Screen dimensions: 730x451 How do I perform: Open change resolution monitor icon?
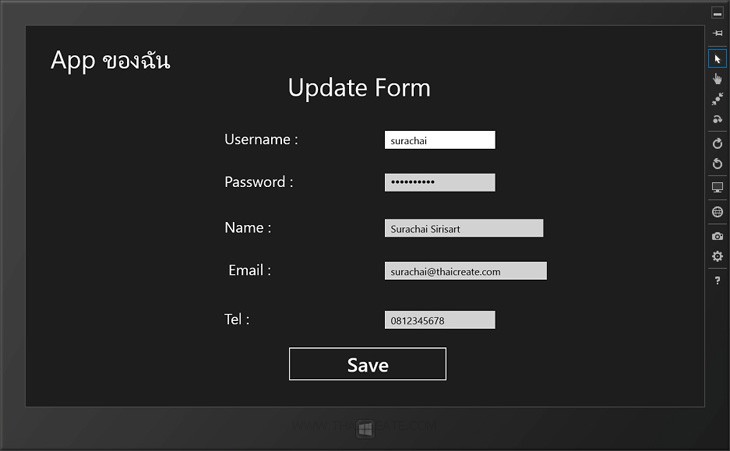(x=717, y=188)
